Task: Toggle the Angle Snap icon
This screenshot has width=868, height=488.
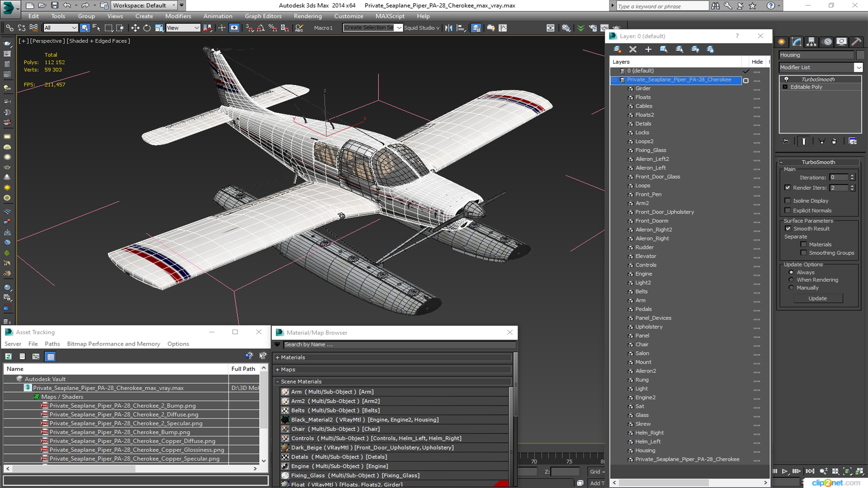Action: (x=261, y=28)
